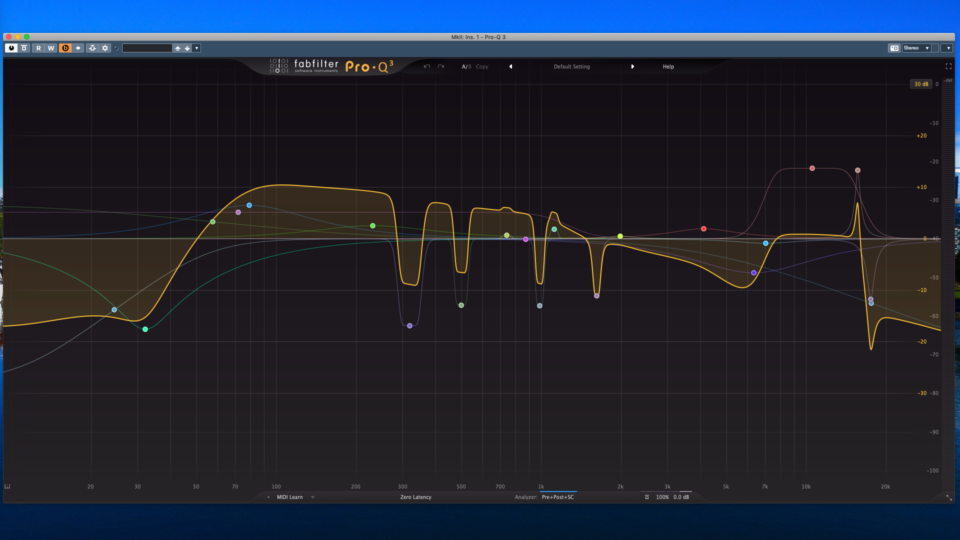Click the undo arrow in Pro-Q header
Image resolution: width=960 pixels, height=540 pixels.
coord(427,67)
